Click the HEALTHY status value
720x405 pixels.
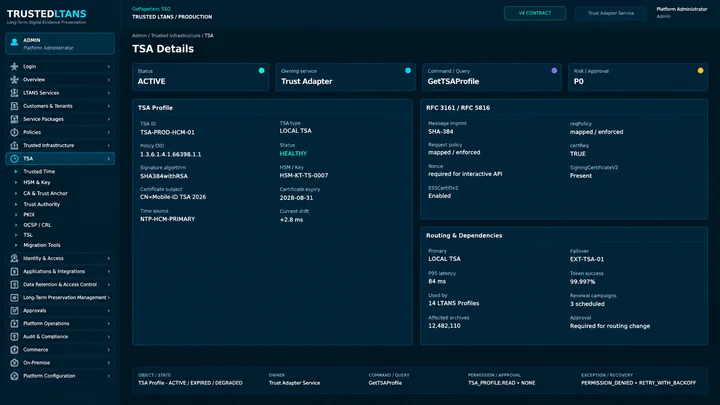pos(293,153)
